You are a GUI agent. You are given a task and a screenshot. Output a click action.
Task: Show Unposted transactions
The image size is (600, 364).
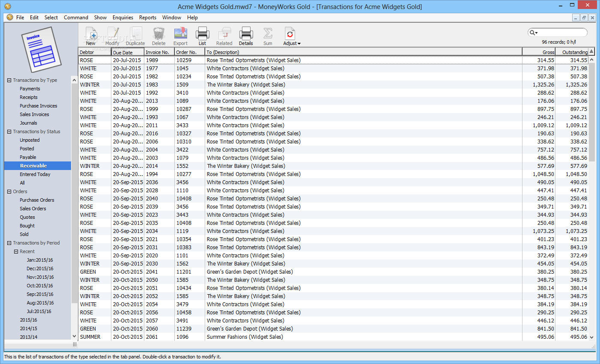coord(30,140)
